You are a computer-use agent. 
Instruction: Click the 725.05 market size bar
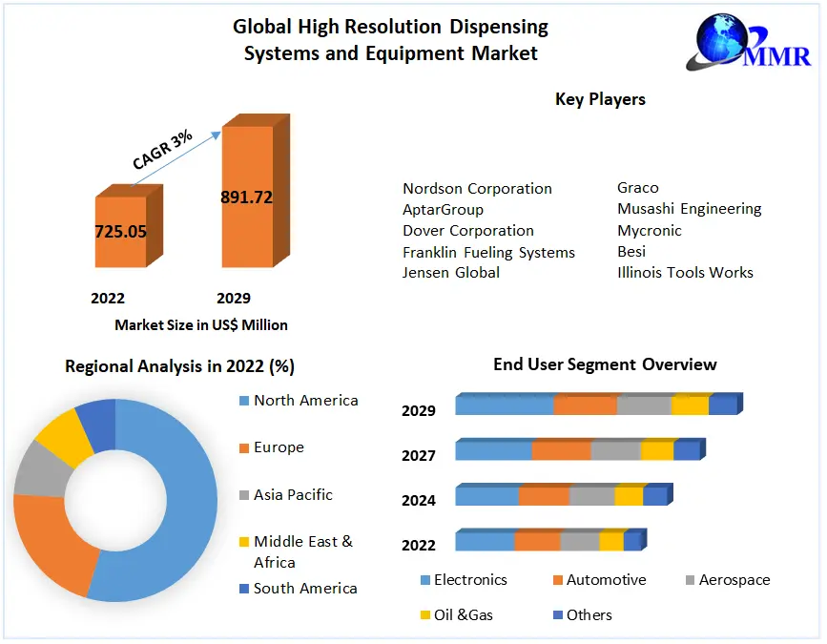click(x=121, y=232)
